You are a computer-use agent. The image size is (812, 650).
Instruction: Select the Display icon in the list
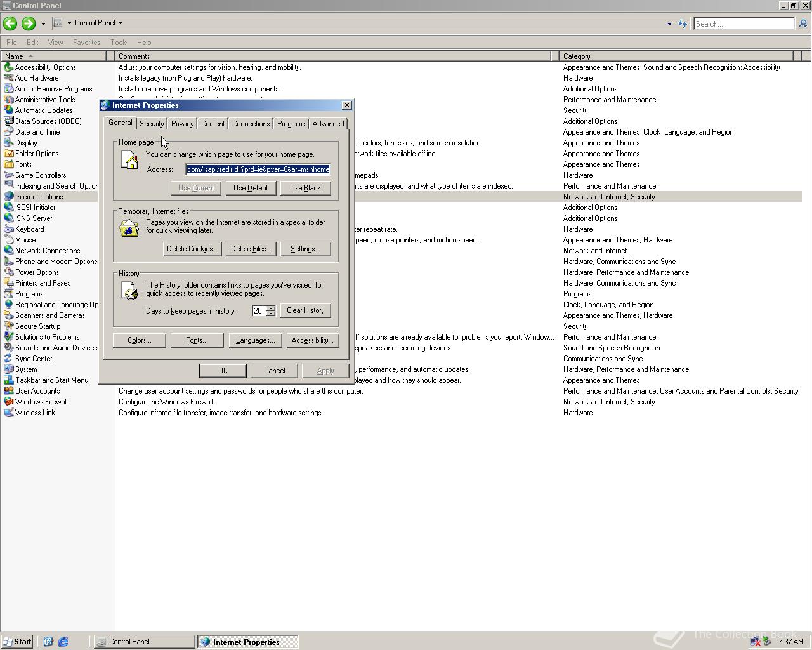[8, 143]
